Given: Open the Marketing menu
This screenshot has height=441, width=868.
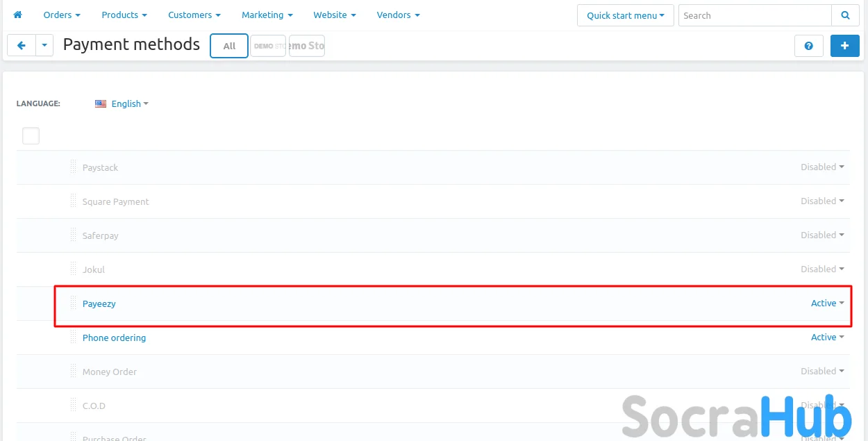Looking at the screenshot, I should coord(267,15).
